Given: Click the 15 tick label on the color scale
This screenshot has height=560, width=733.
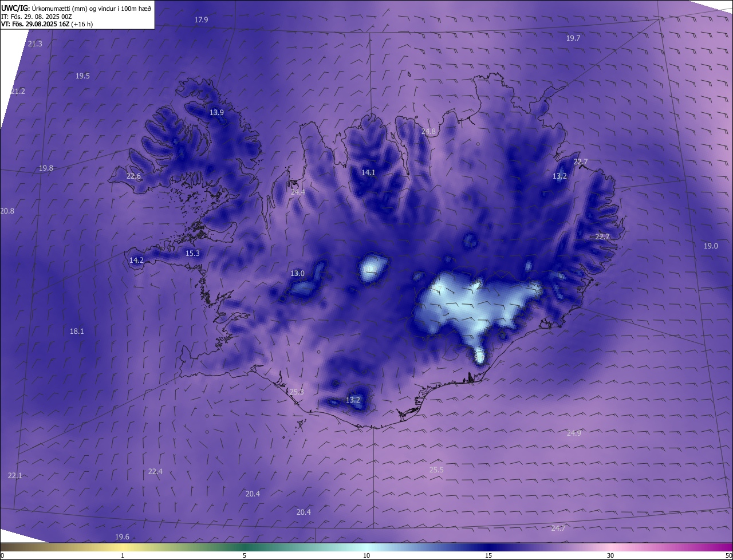Looking at the screenshot, I should (x=488, y=555).
